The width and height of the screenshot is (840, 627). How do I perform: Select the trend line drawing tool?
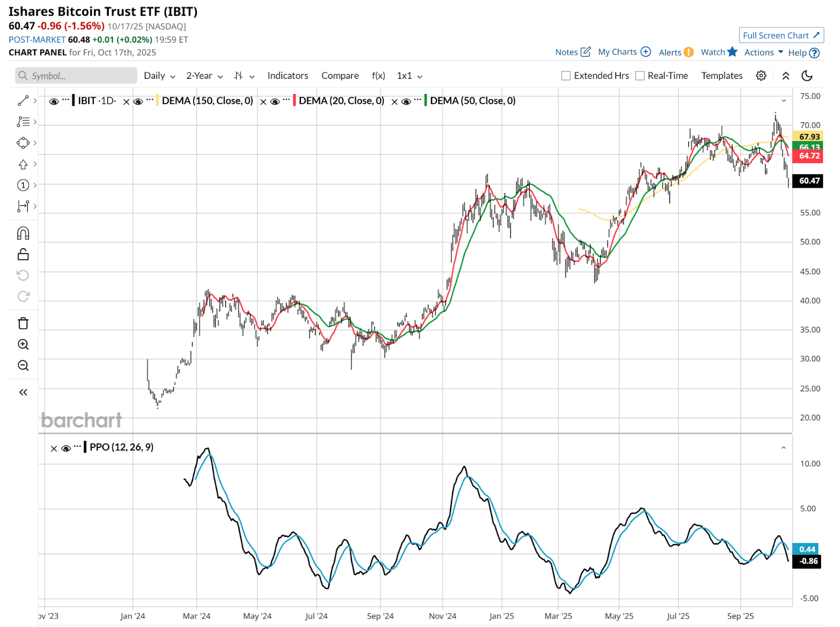pos(23,101)
